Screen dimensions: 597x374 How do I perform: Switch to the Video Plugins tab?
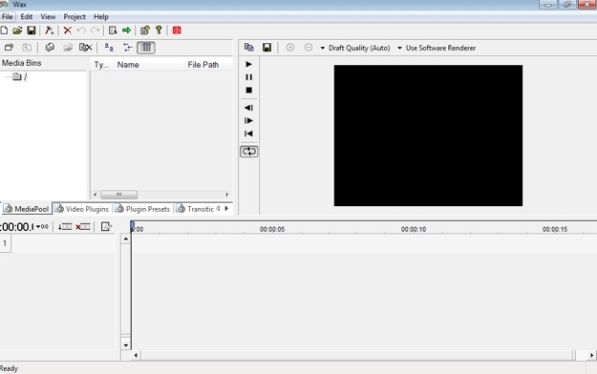82,209
